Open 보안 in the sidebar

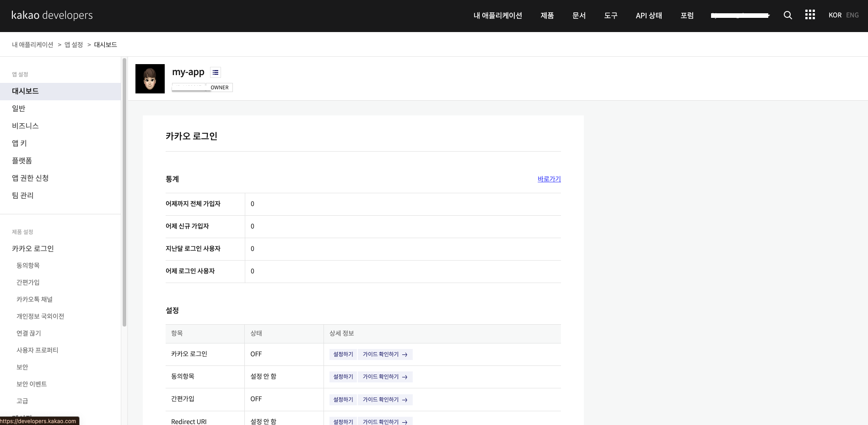coord(22,367)
